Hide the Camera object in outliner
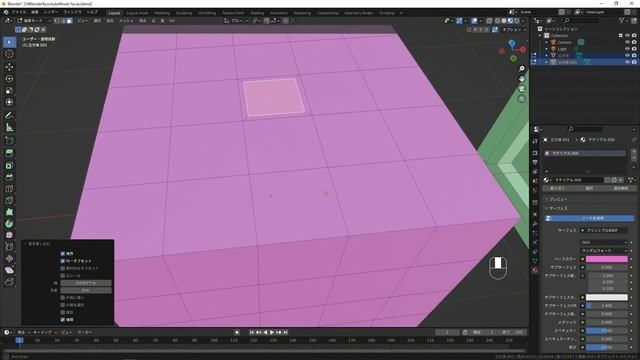This screenshot has width=640, height=360. click(627, 42)
